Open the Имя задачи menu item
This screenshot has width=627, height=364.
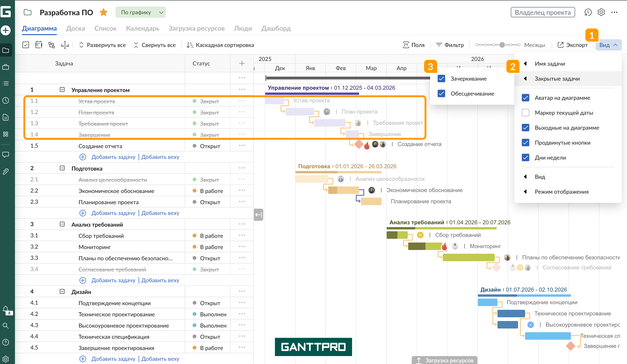[x=550, y=64]
